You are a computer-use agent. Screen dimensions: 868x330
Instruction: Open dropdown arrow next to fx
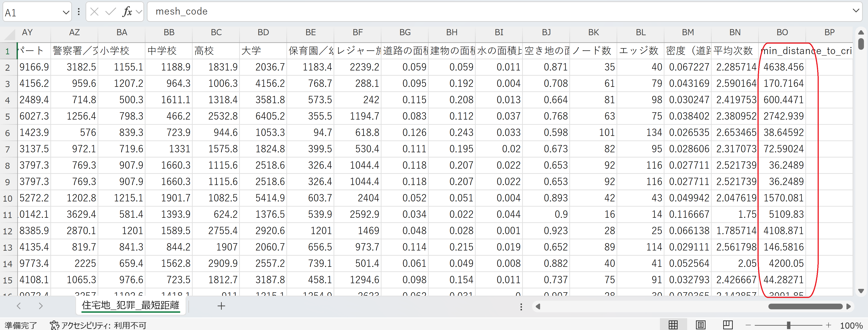click(x=139, y=12)
